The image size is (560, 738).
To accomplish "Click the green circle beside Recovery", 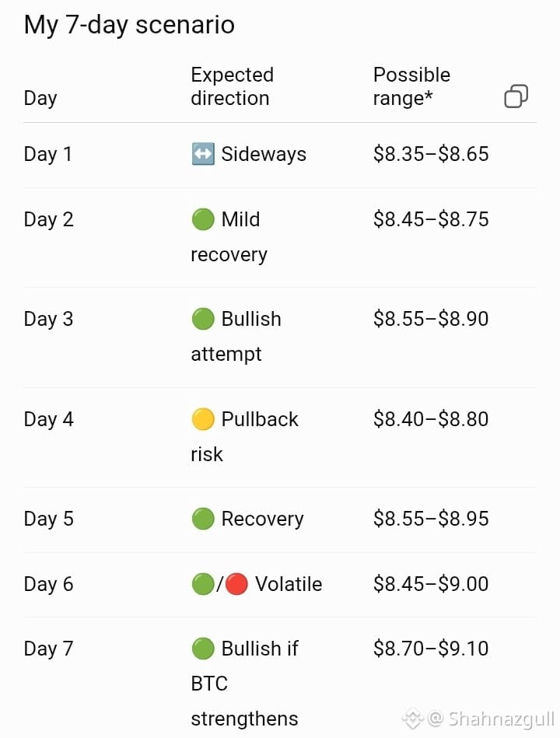I will [203, 519].
